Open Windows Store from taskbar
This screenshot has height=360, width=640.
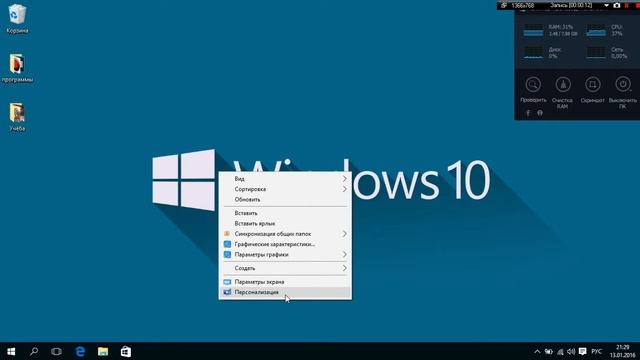126,351
